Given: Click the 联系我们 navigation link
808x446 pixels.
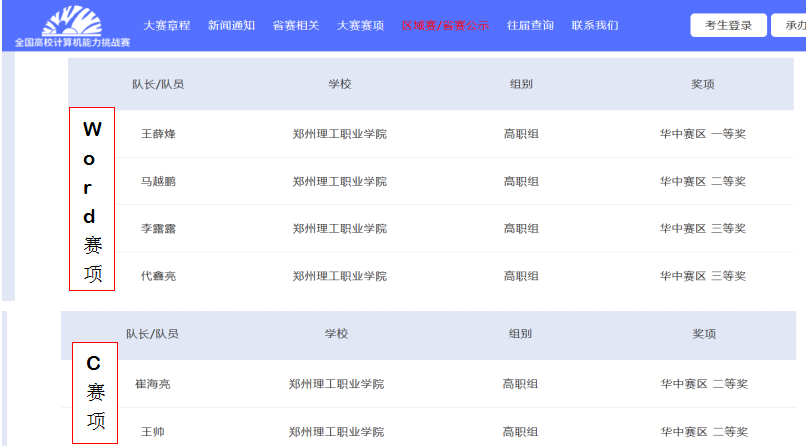Looking at the screenshot, I should [595, 25].
